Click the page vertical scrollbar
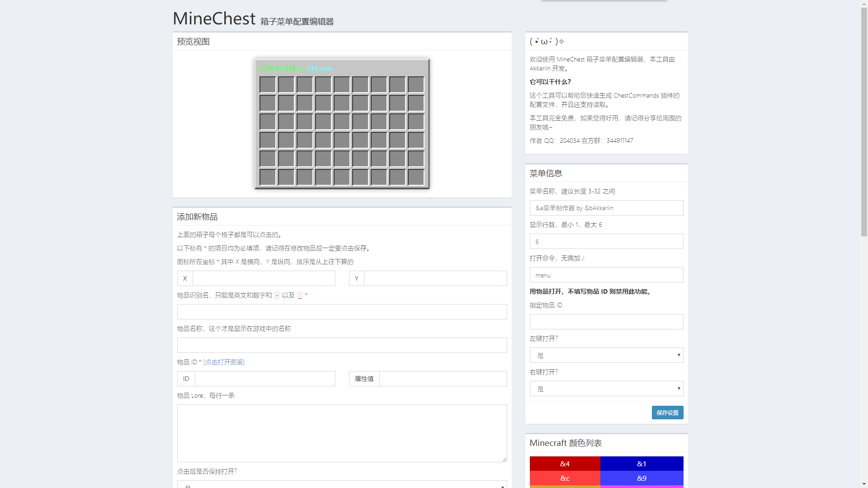868x488 pixels. (864, 122)
